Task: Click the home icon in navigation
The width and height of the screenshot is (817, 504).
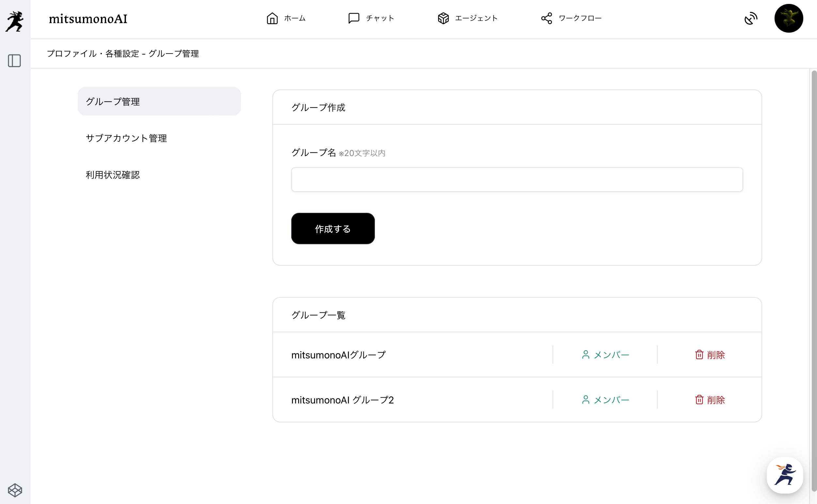Action: 272,18
